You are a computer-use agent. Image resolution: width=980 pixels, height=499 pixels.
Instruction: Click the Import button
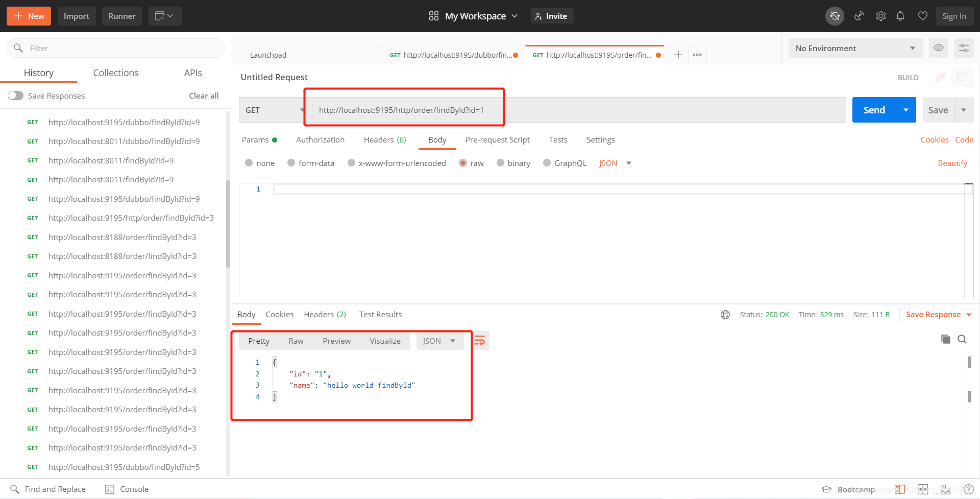[x=76, y=16]
